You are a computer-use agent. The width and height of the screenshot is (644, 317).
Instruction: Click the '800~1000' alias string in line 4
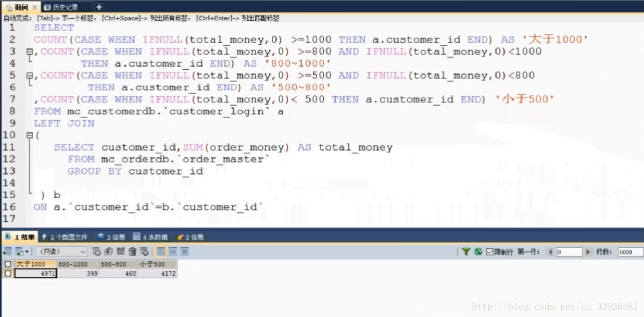(298, 64)
